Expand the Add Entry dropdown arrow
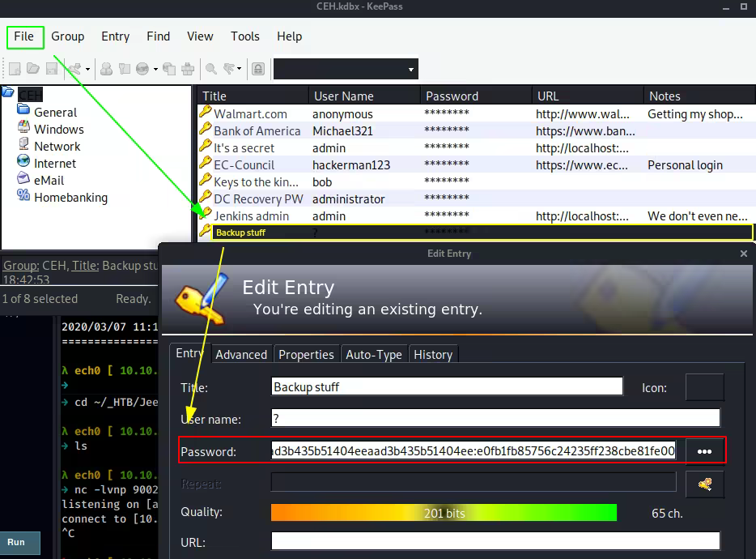The height and width of the screenshot is (559, 756). pyautogui.click(x=86, y=70)
